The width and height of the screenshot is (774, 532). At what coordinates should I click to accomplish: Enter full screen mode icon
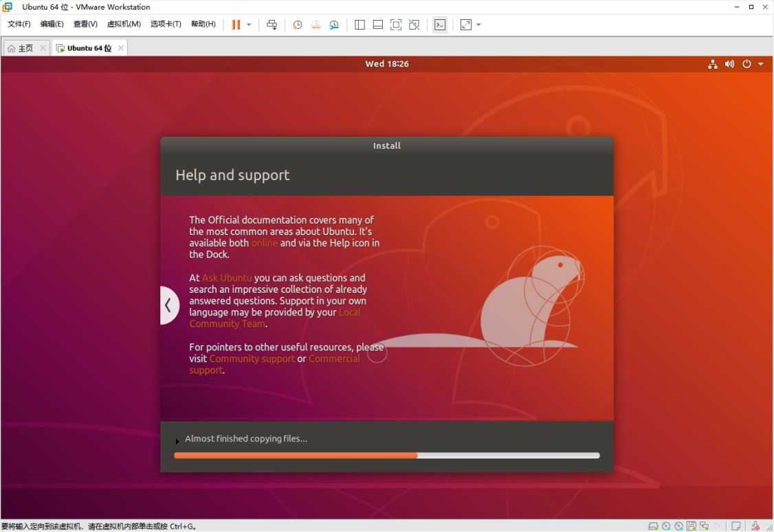396,25
